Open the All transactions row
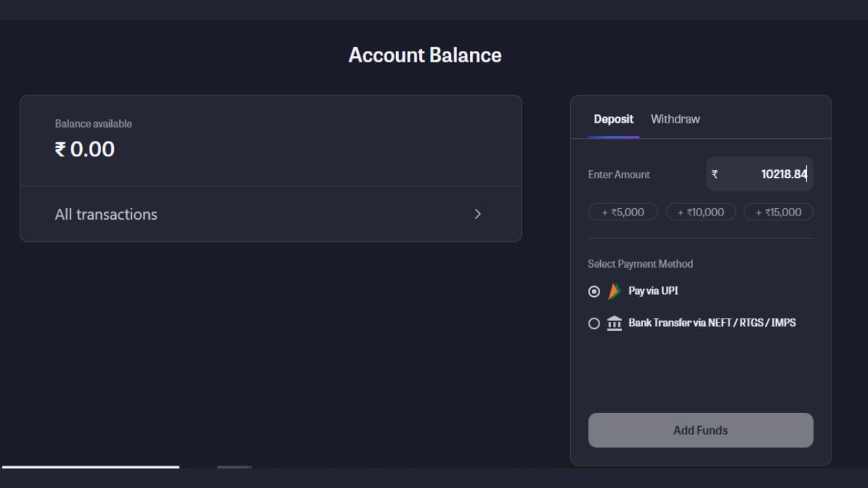Screen dimensions: 868x488 [271, 214]
